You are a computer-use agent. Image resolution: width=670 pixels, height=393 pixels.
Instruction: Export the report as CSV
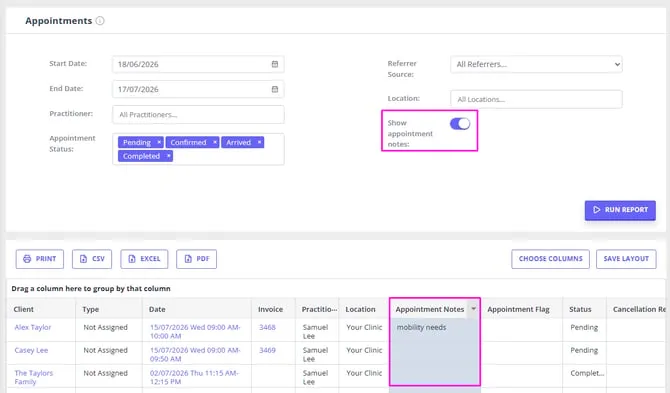point(92,259)
